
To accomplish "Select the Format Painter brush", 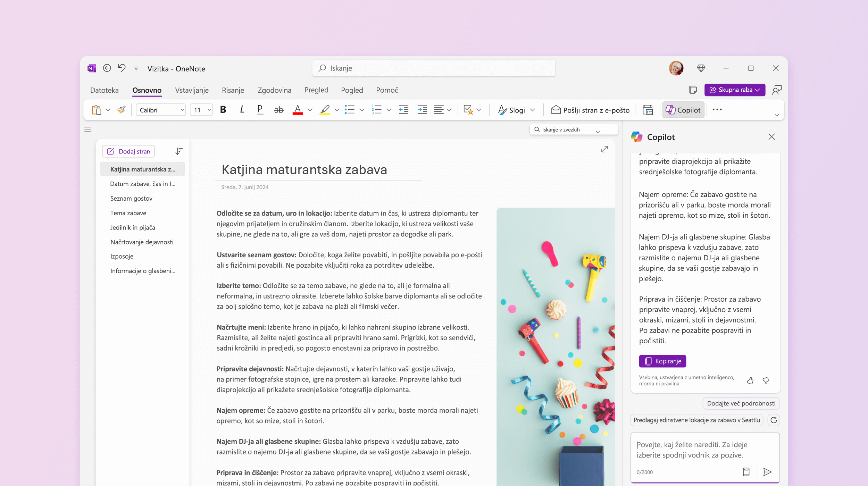I will click(121, 110).
